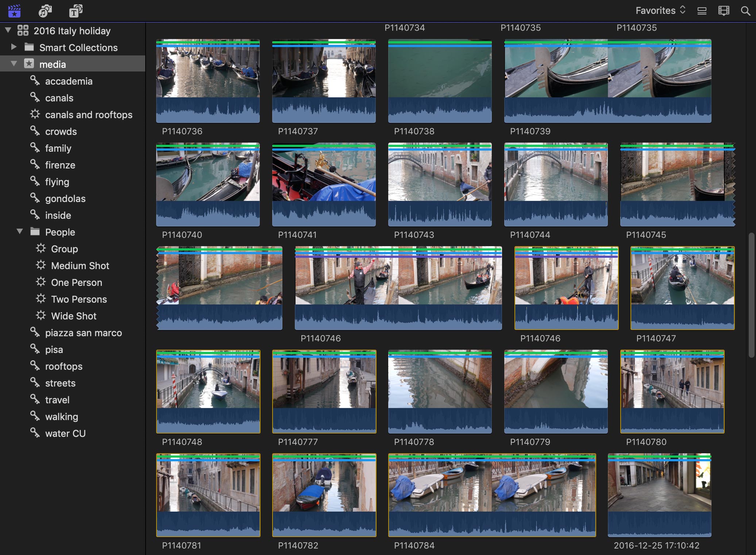The image size is (756, 555).
Task: Open the Titles and Generators sidebar
Action: click(x=76, y=11)
